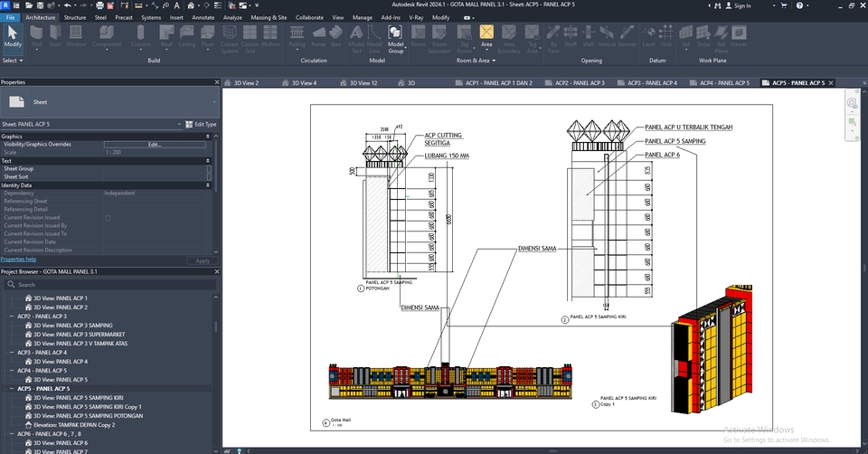Open the view tabs overflow arrow
This screenshot has width=868, height=454.
coord(864,83)
